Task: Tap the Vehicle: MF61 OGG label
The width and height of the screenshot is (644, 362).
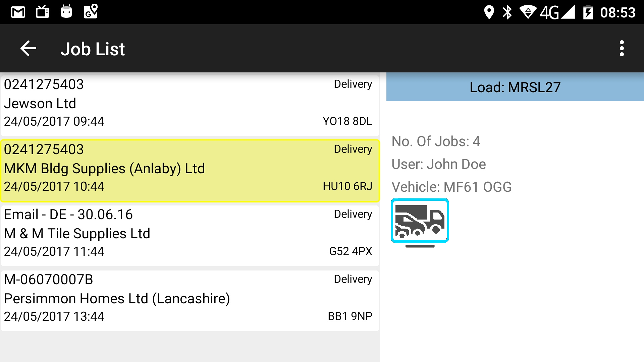Action: (x=451, y=187)
